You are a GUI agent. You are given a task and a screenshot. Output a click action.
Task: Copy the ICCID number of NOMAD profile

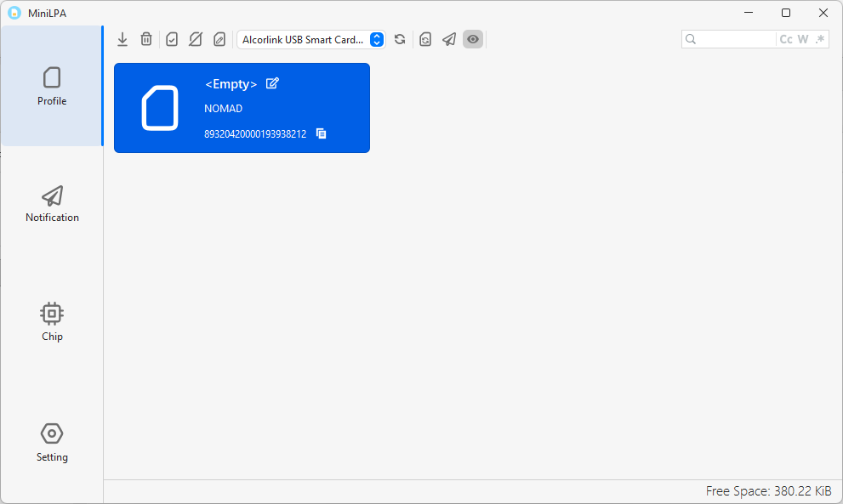pos(321,133)
